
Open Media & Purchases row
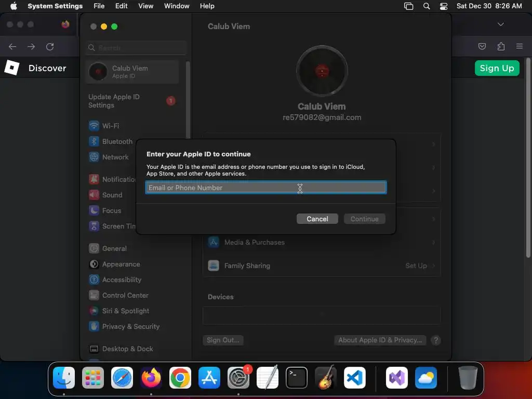pyautogui.click(x=322, y=242)
